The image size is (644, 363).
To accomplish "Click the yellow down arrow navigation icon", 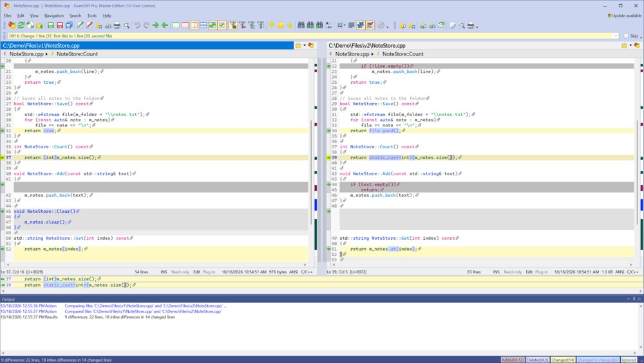I will coord(290,26).
